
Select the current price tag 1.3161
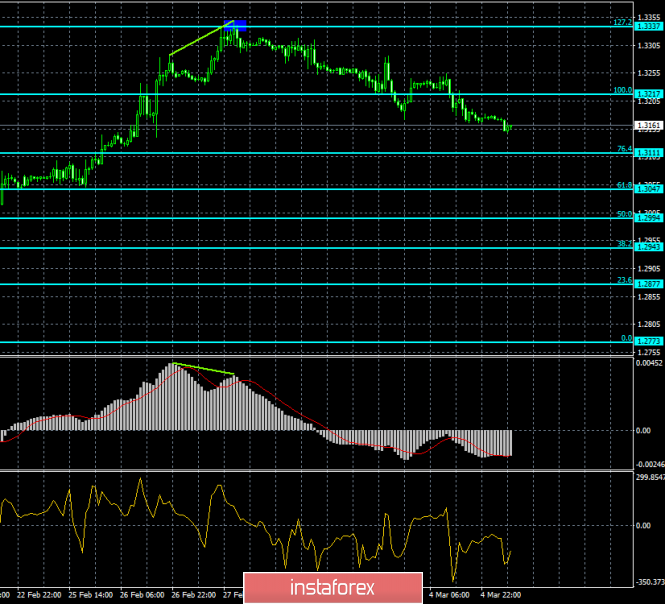click(x=648, y=125)
